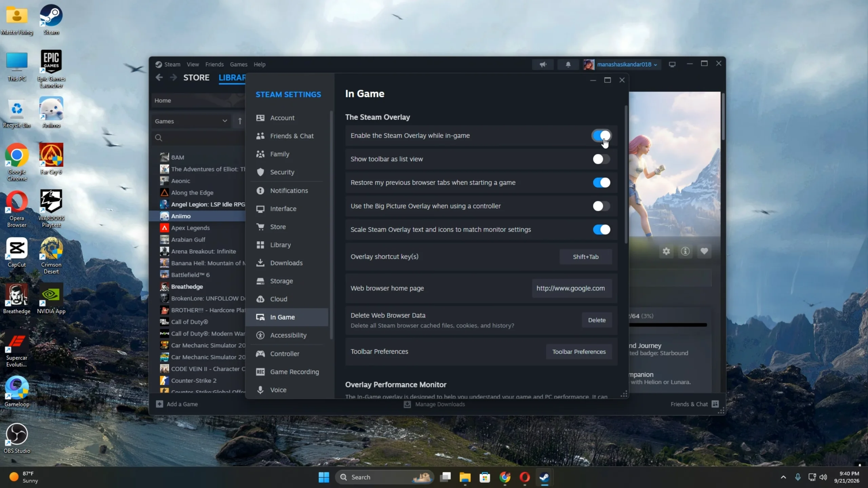
Task: Open the Steam menu
Action: point(172,64)
